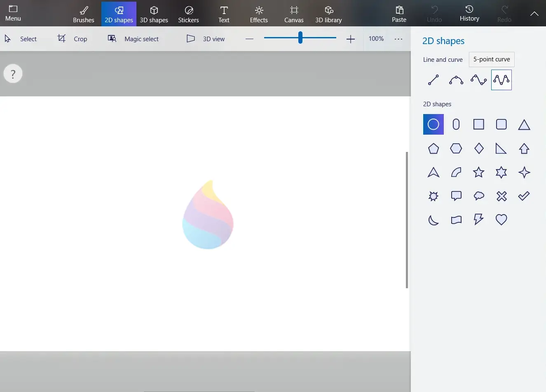
Task: Select the hexagon shape
Action: point(456,149)
